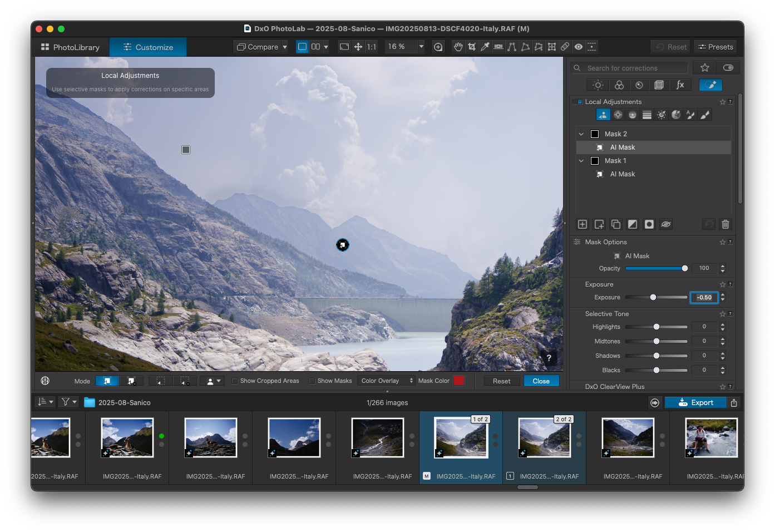
Task: Choose the Graduated Filter mask tool
Action: coord(646,115)
